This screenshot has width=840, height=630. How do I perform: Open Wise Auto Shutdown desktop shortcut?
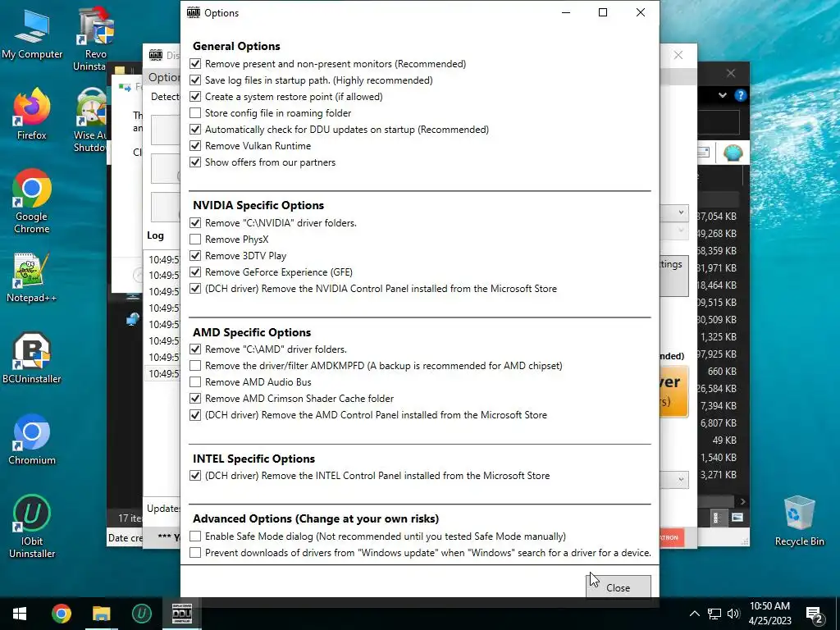pos(90,120)
